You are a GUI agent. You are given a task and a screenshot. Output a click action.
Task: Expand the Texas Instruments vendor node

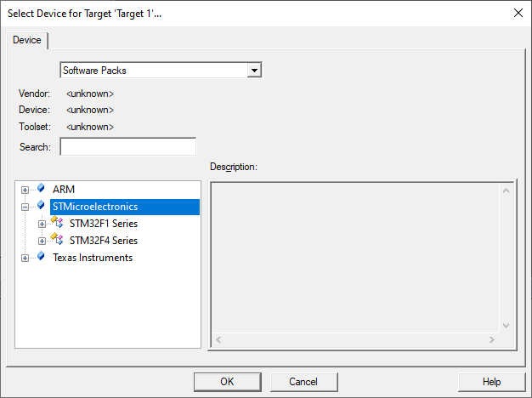click(x=25, y=258)
